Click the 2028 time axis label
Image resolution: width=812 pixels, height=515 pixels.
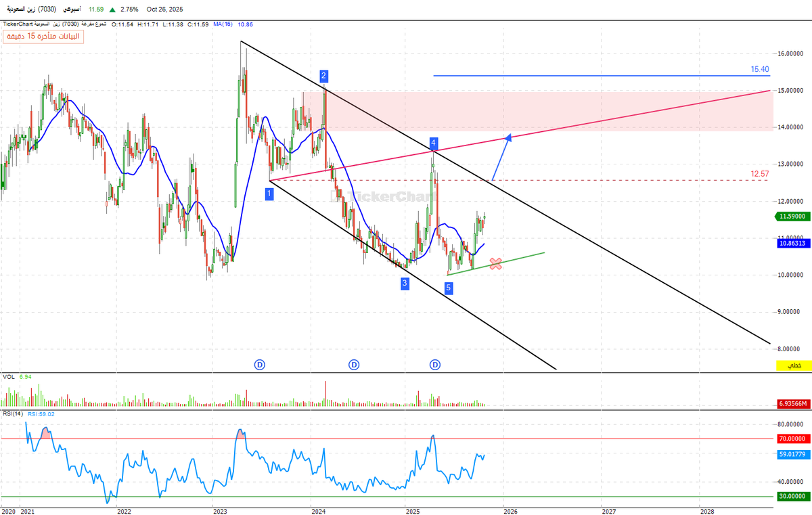tap(706, 510)
